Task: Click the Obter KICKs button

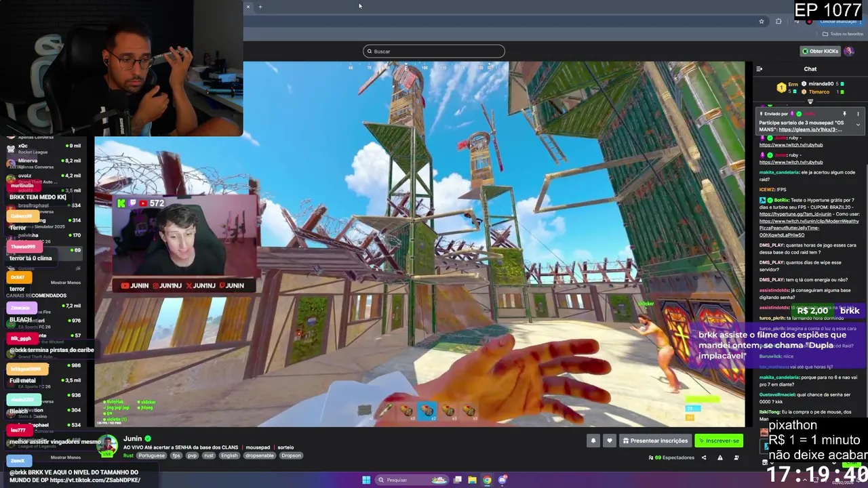Action: (820, 51)
